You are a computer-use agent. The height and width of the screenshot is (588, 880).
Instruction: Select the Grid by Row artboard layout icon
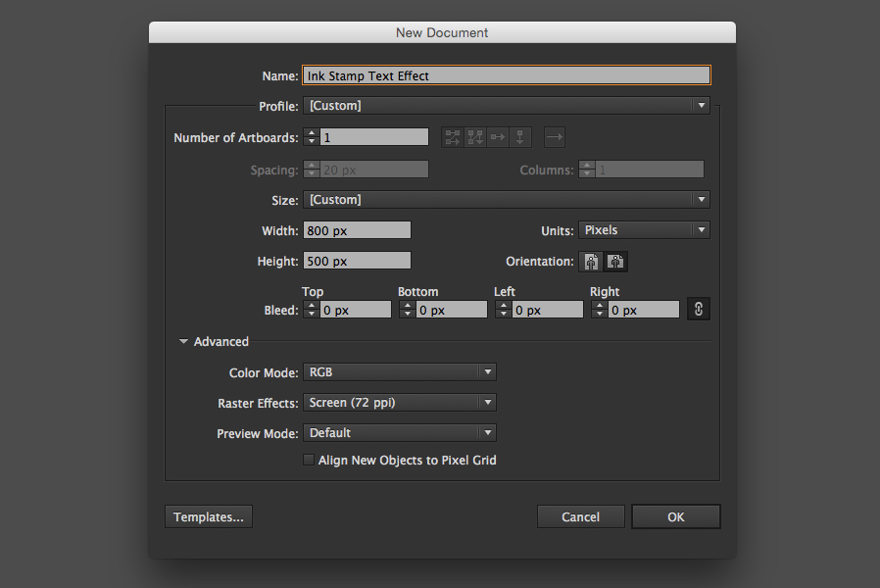pyautogui.click(x=452, y=136)
